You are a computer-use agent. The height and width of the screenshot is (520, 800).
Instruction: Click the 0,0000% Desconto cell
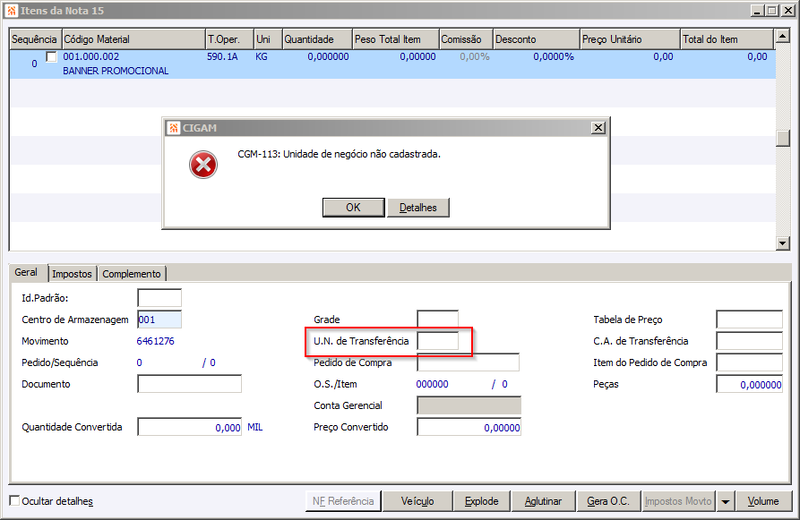tap(554, 57)
